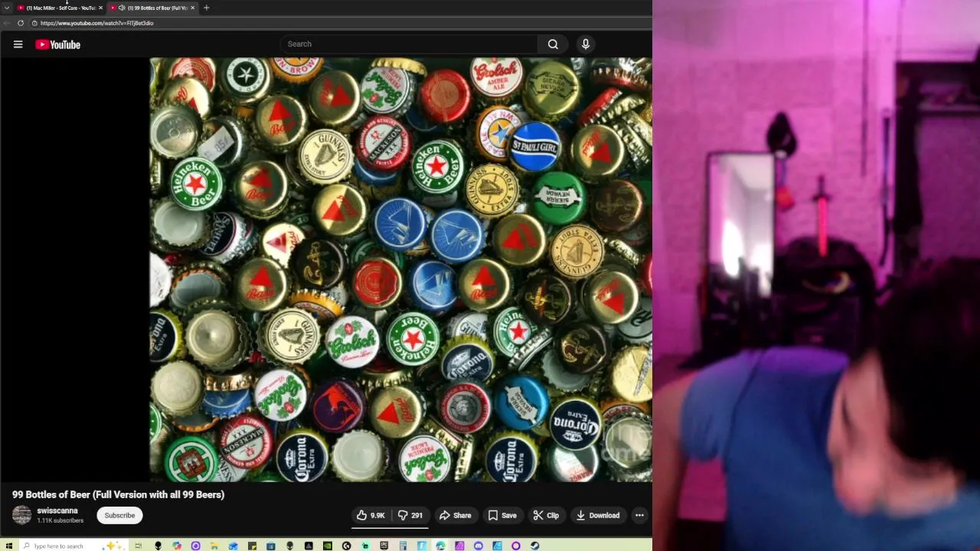Launch Copilot from the taskbar
The height and width of the screenshot is (551, 980).
coord(177,546)
